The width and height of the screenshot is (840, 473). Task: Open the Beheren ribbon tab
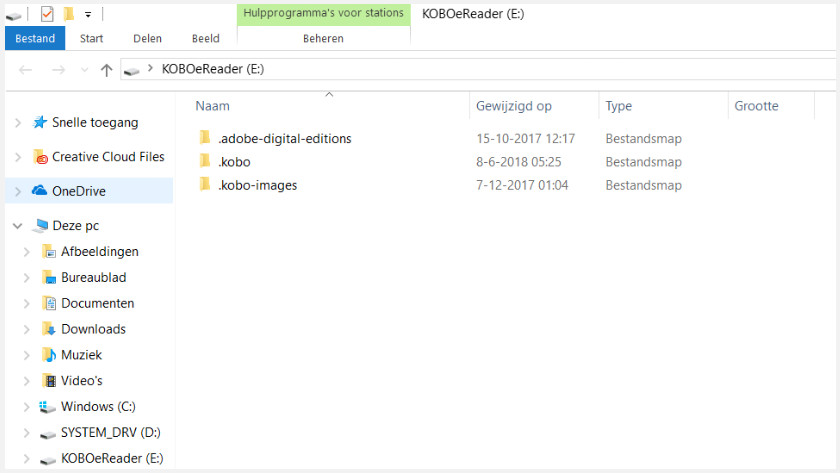pos(323,39)
